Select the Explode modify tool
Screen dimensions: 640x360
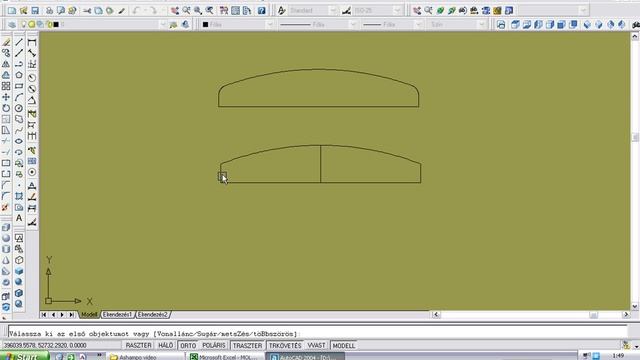click(x=6, y=207)
